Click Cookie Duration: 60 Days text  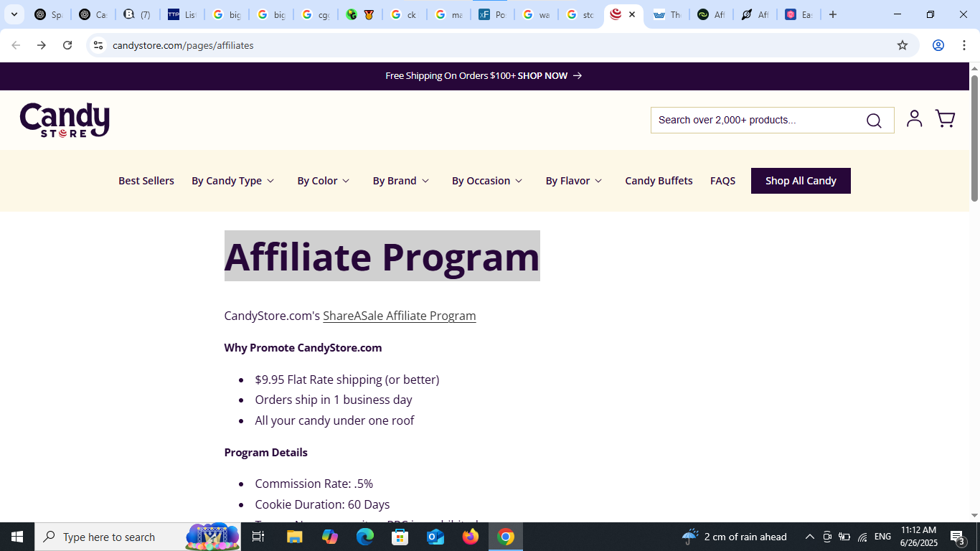click(322, 504)
